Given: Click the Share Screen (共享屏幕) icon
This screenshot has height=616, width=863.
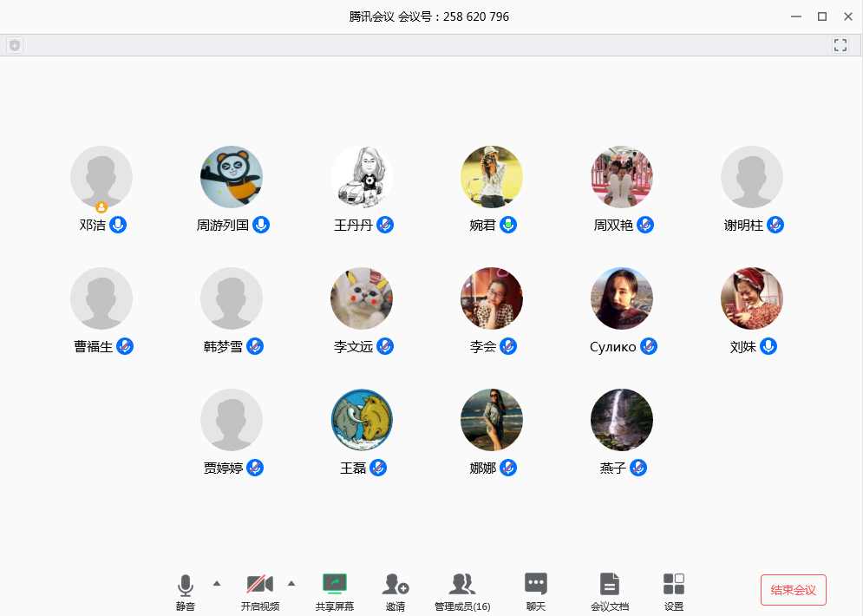Looking at the screenshot, I should tap(334, 584).
